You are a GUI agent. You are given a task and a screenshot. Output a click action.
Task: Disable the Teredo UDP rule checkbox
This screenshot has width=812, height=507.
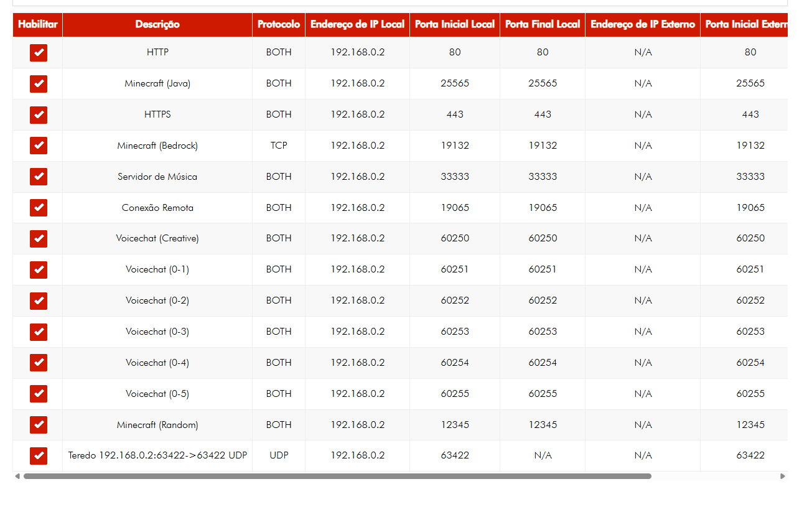pyautogui.click(x=39, y=456)
